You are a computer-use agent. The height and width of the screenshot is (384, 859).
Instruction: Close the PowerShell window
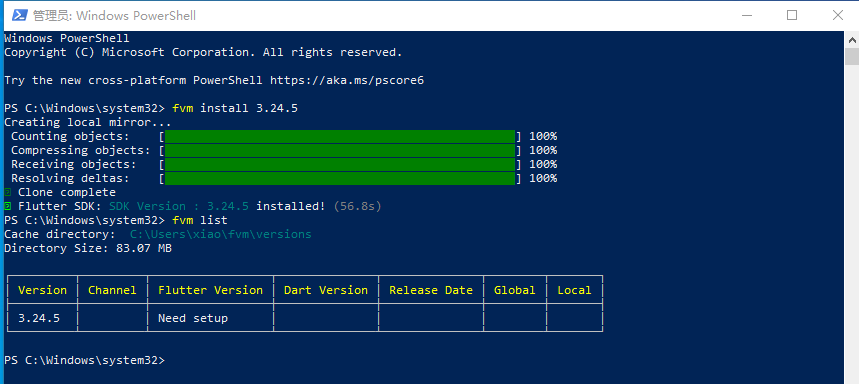click(837, 15)
